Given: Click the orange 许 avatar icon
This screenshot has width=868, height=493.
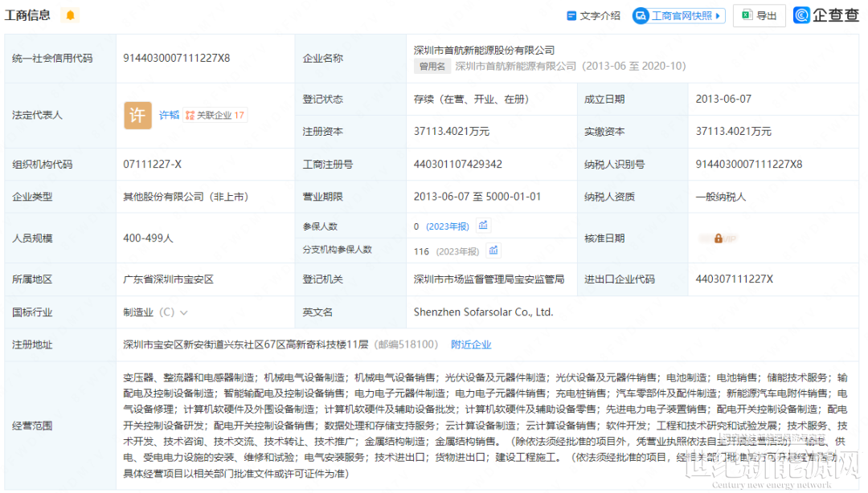Looking at the screenshot, I should pos(137,115).
